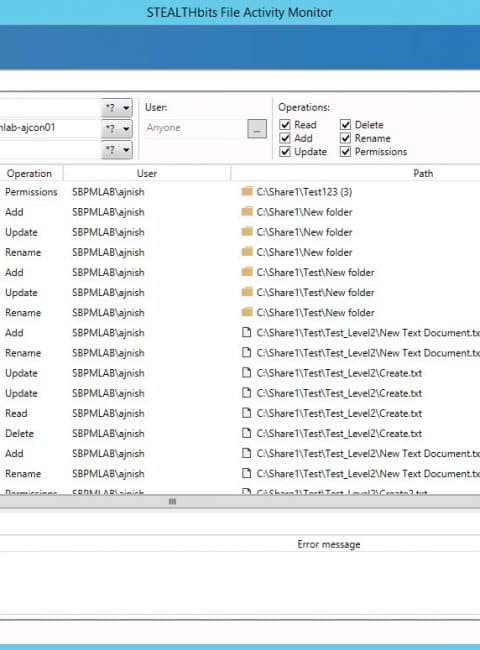The width and height of the screenshot is (480, 650).
Task: Click the user browse ellipsis button
Action: pyautogui.click(x=257, y=129)
